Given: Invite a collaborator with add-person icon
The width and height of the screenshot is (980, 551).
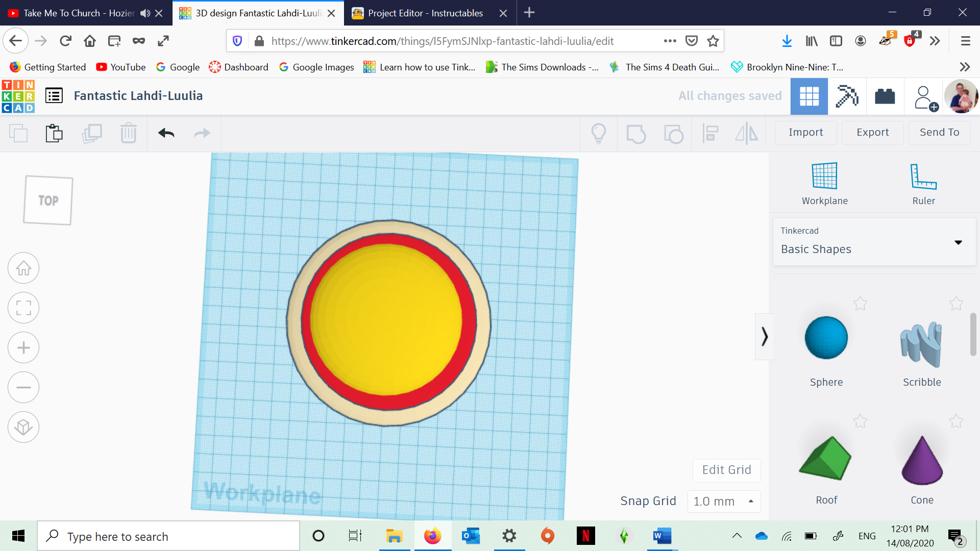Looking at the screenshot, I should click(925, 97).
